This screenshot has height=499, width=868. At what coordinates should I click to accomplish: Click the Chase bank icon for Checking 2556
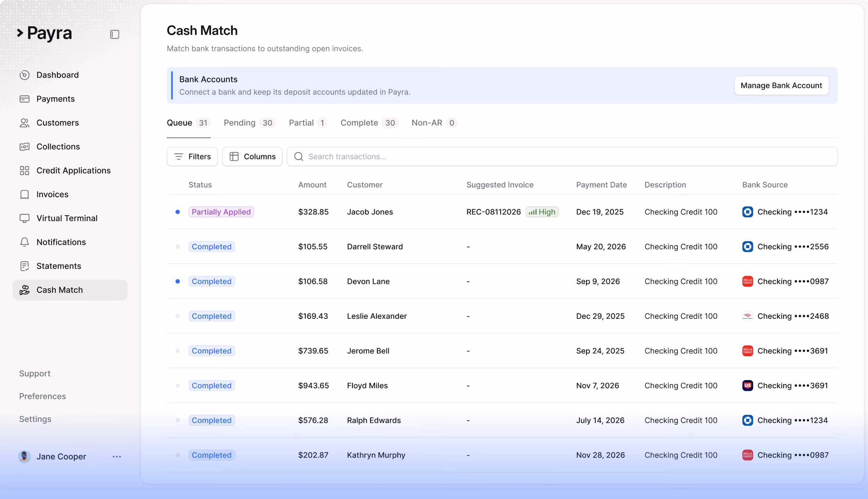tap(748, 247)
